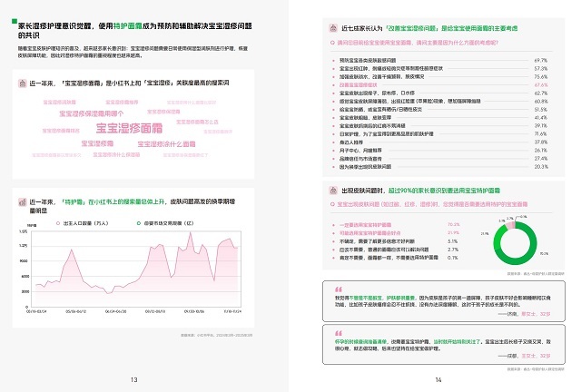The height and width of the screenshot is (392, 581).
Task: Click the dark green 70.2% donut chart segment
Action: (x=527, y=258)
